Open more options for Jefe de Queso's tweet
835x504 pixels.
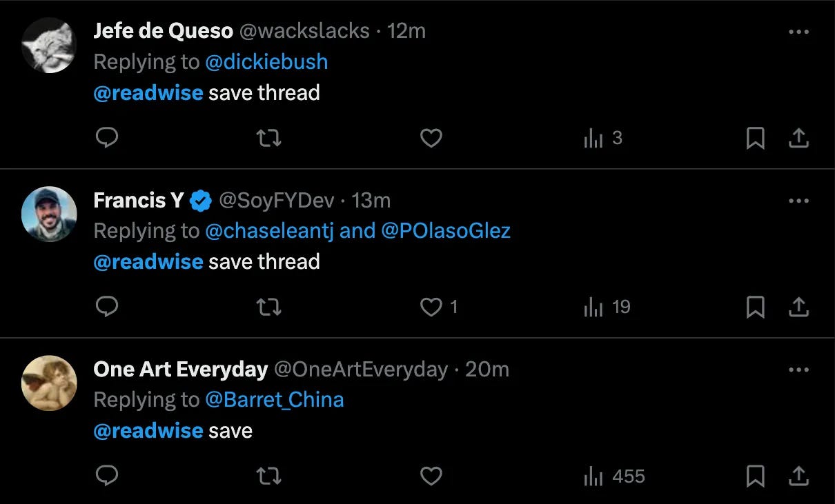click(798, 32)
